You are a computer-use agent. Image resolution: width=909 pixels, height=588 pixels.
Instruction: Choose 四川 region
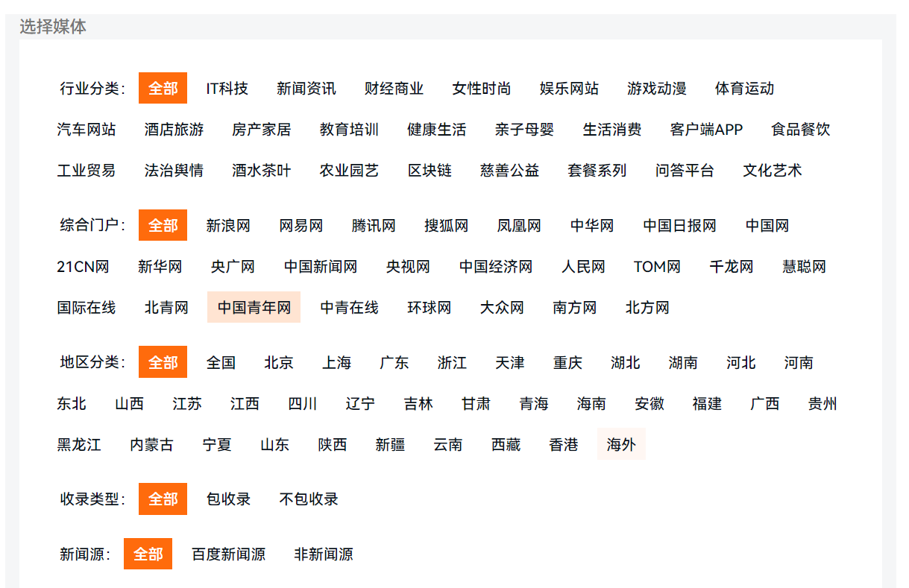tap(303, 403)
